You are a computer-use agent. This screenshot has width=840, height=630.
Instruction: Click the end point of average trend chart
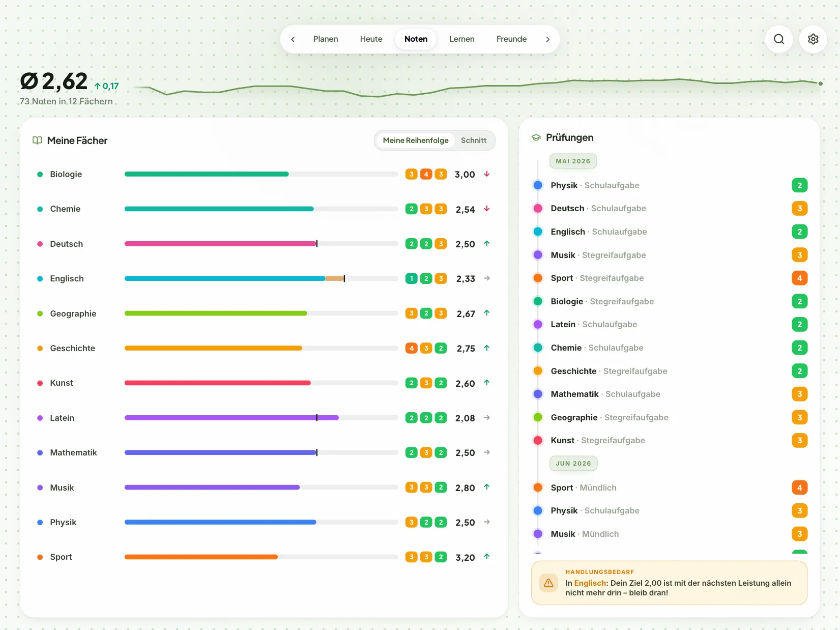pos(820,83)
